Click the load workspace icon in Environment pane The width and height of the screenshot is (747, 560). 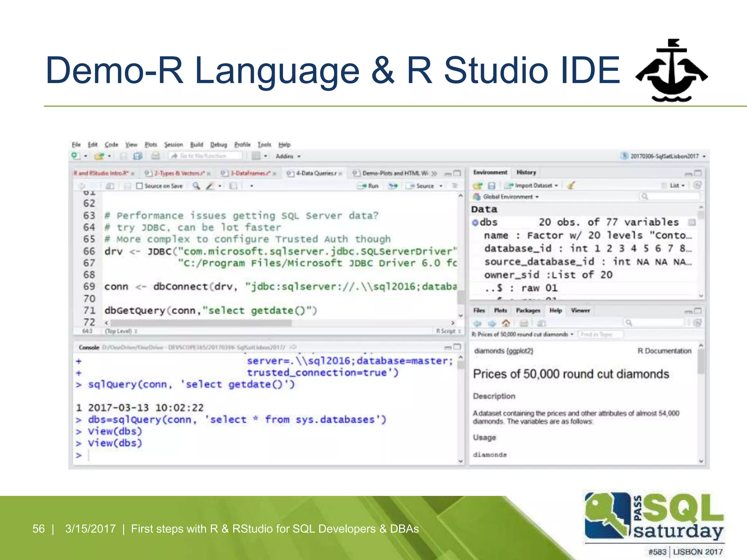(x=478, y=186)
